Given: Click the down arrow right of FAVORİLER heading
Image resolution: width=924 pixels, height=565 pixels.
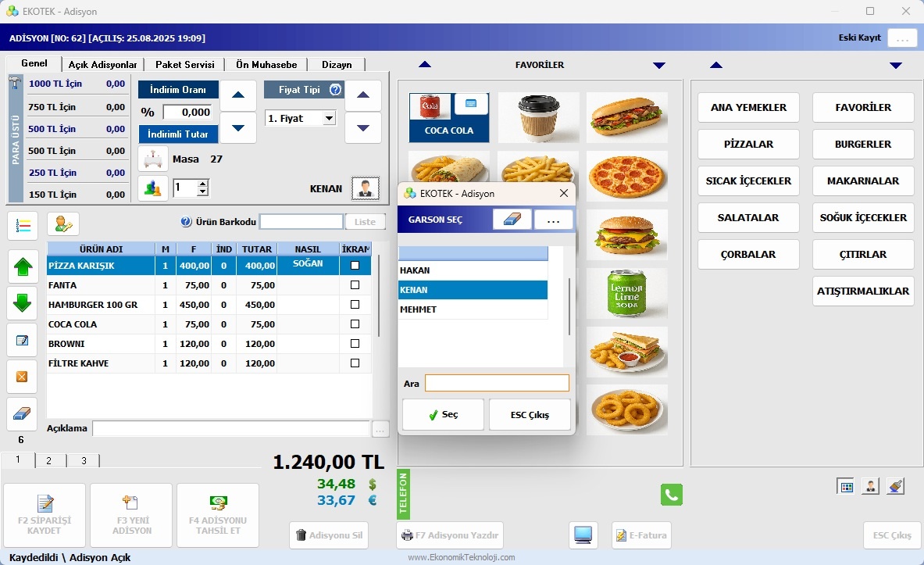Looking at the screenshot, I should click(x=659, y=65).
